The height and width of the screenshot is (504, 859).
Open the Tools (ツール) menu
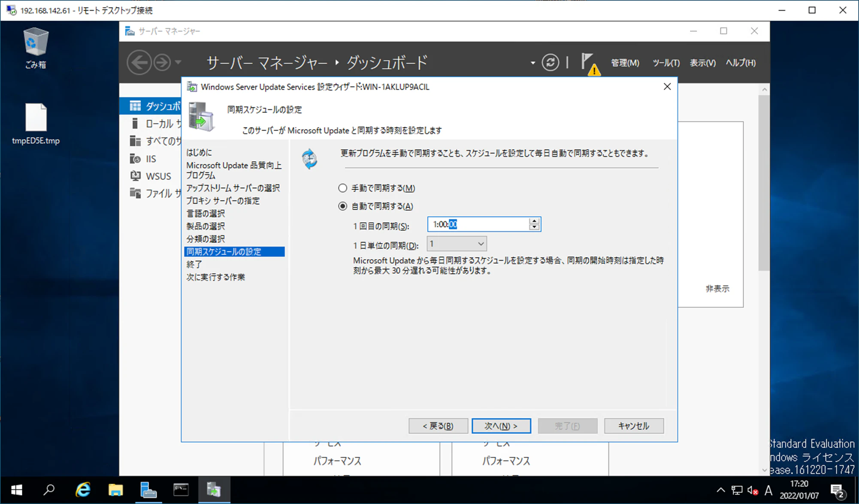click(x=666, y=63)
